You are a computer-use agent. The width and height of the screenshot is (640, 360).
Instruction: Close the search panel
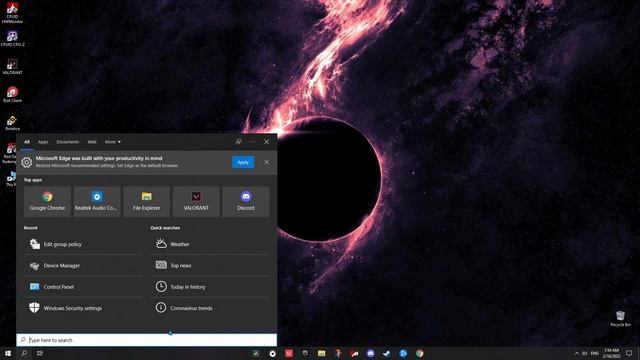coord(267,142)
